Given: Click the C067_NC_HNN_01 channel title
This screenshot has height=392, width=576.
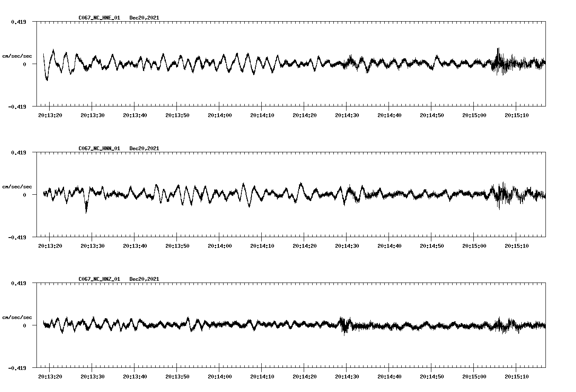Looking at the screenshot, I should click(99, 148).
